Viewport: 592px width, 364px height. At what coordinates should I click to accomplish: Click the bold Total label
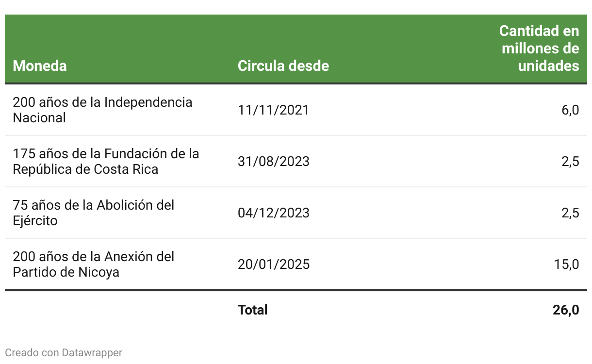point(252,310)
